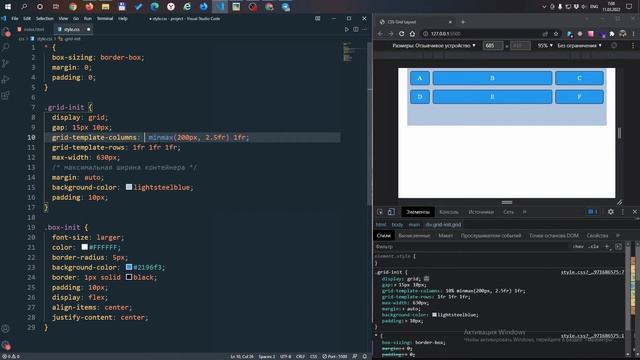Select div.grid-init.grid breadcrumb

(x=443, y=224)
